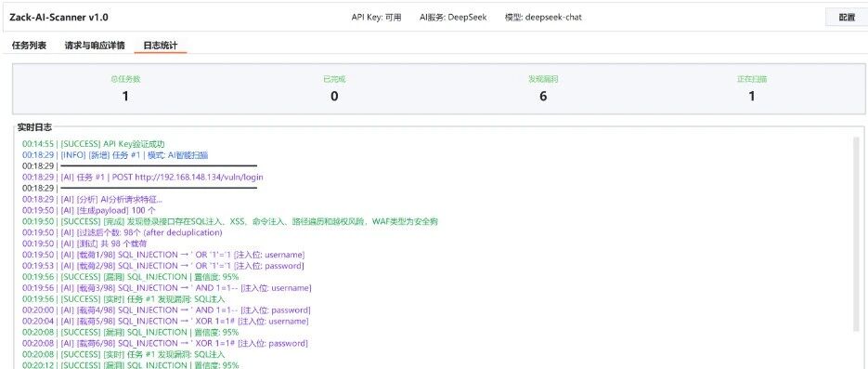Switch to the 请求与响应详情 tab
The width and height of the screenshot is (868, 369).
pyautogui.click(x=95, y=46)
